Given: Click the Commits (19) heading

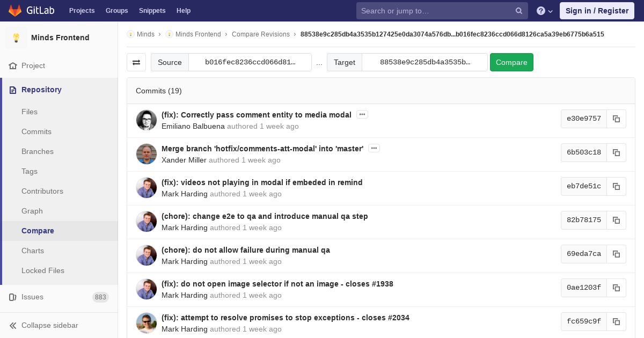Looking at the screenshot, I should click(x=159, y=91).
